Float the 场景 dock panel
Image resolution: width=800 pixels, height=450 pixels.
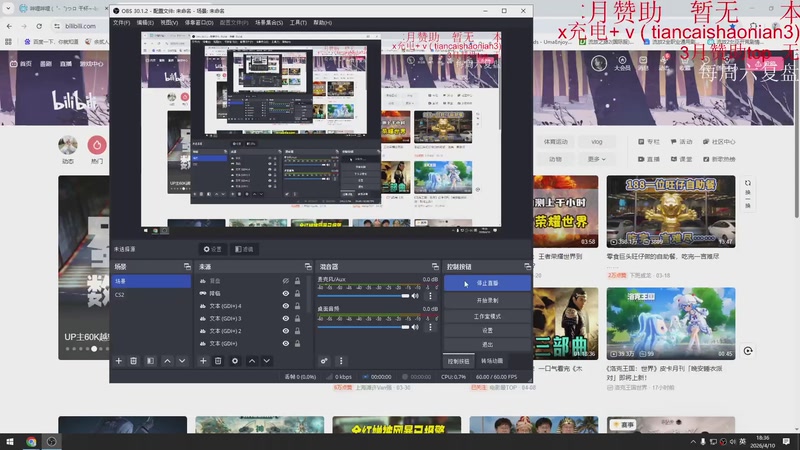(x=187, y=266)
